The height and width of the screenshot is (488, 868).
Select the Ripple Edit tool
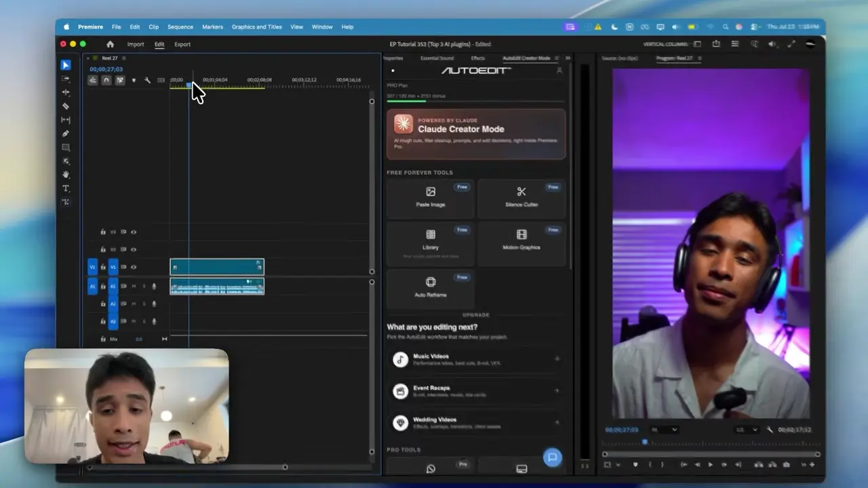pos(66,92)
